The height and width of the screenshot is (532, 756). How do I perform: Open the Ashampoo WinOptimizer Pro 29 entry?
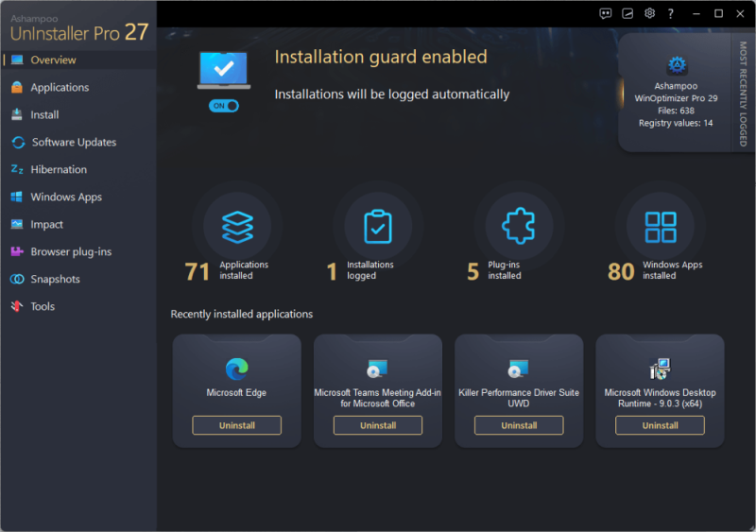(676, 92)
